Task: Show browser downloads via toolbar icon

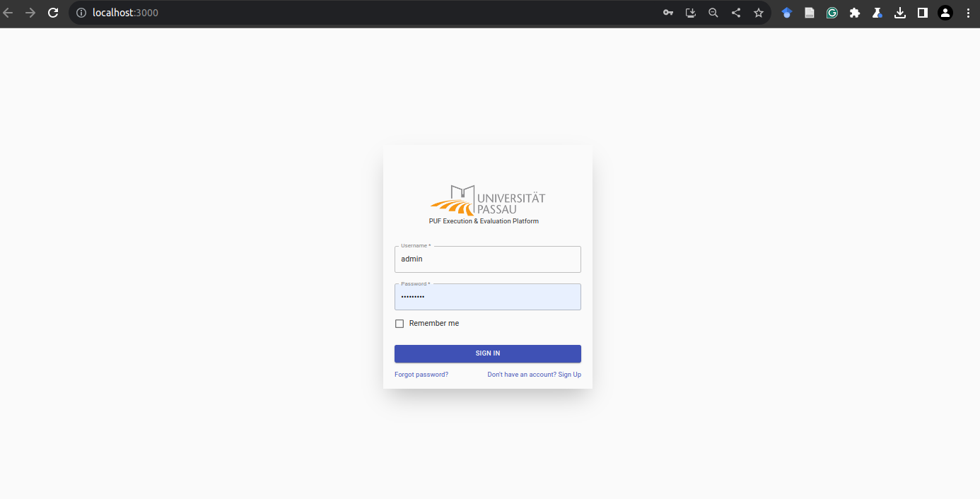Action: 900,13
